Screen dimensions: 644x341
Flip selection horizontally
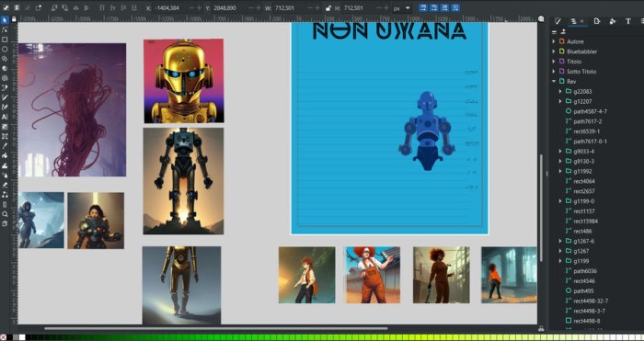point(76,7)
